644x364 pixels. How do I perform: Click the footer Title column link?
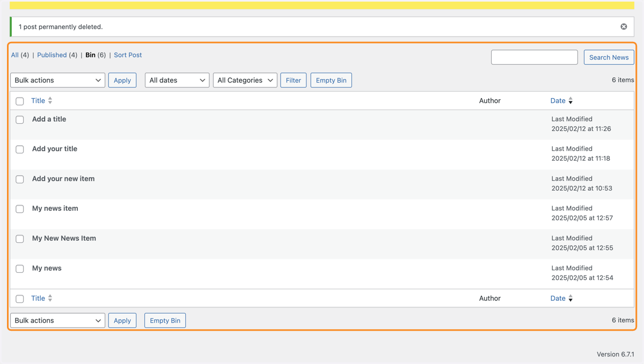pyautogui.click(x=38, y=298)
